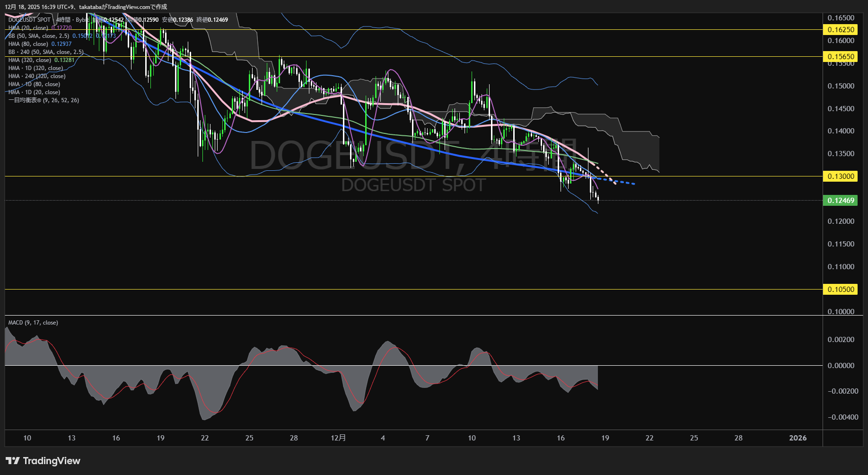
Task: Click the yellow 0.15650 price label
Action: pyautogui.click(x=841, y=57)
